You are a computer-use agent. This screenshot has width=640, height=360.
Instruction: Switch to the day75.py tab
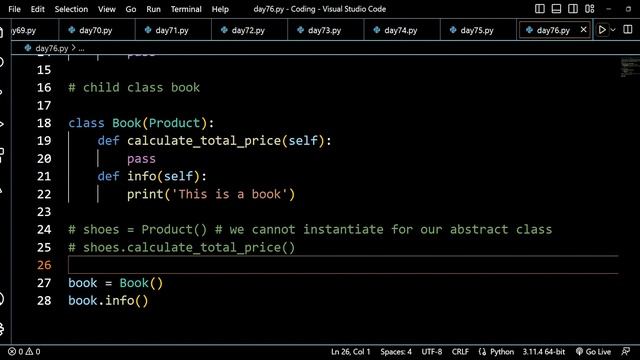(478, 30)
